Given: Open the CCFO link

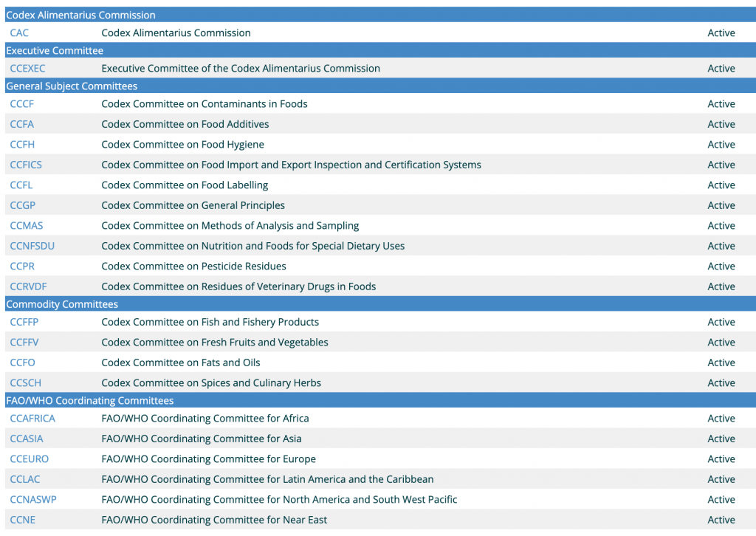Looking at the screenshot, I should pyautogui.click(x=23, y=362).
